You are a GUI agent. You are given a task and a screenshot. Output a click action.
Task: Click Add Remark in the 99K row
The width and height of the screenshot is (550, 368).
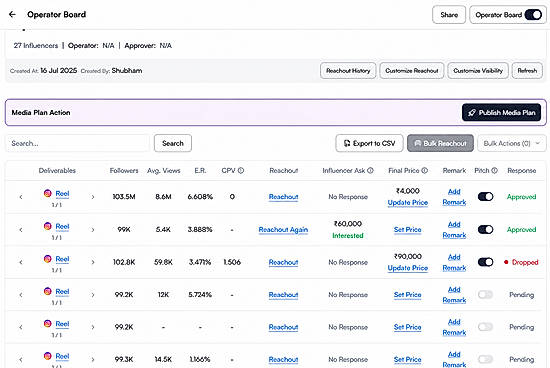tap(454, 229)
